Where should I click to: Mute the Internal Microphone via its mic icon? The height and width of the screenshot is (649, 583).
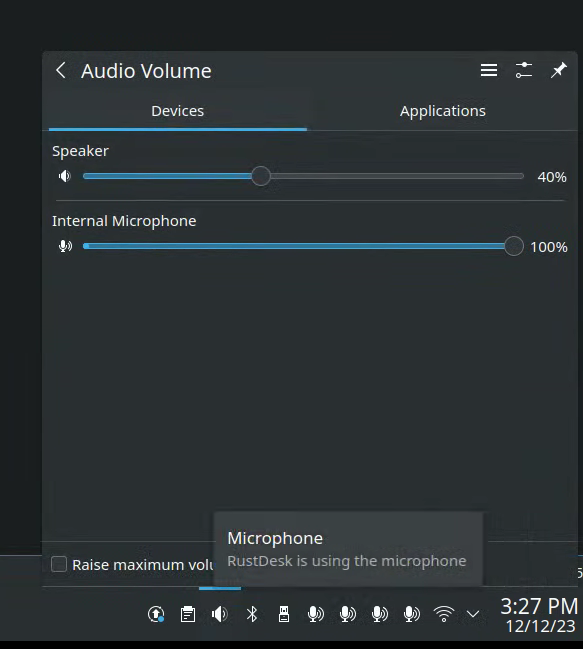(65, 246)
